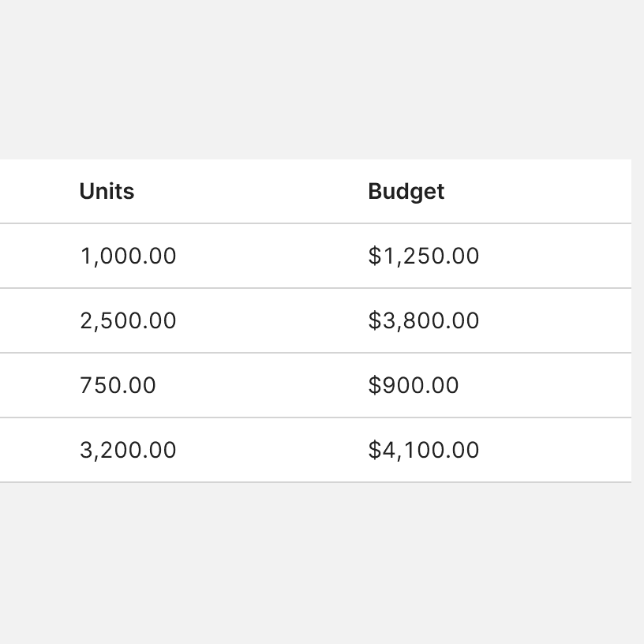Image resolution: width=644 pixels, height=644 pixels.
Task: Click the empty space between 1,000.00 and $1,250.00
Action: point(272,256)
